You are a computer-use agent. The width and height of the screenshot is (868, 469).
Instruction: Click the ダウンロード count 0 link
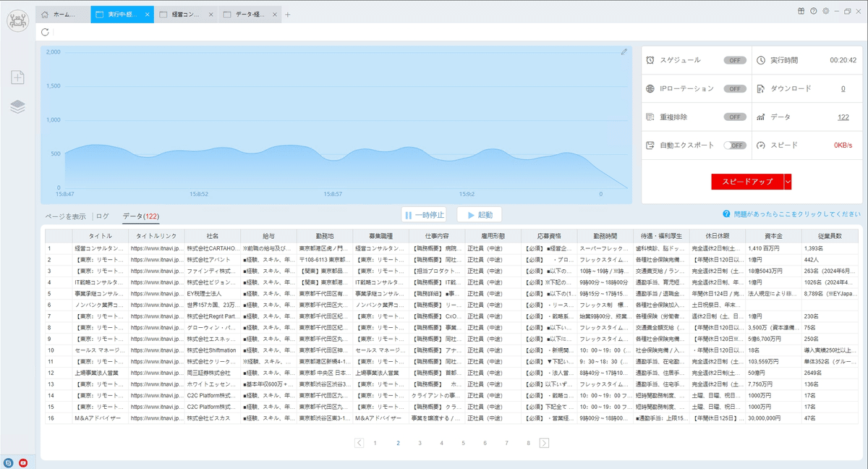843,88
